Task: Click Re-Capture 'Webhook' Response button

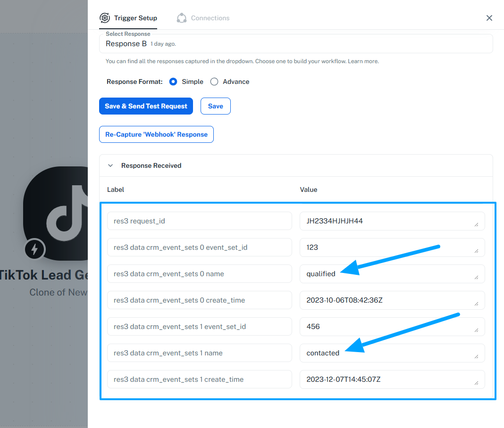Action: click(x=156, y=134)
